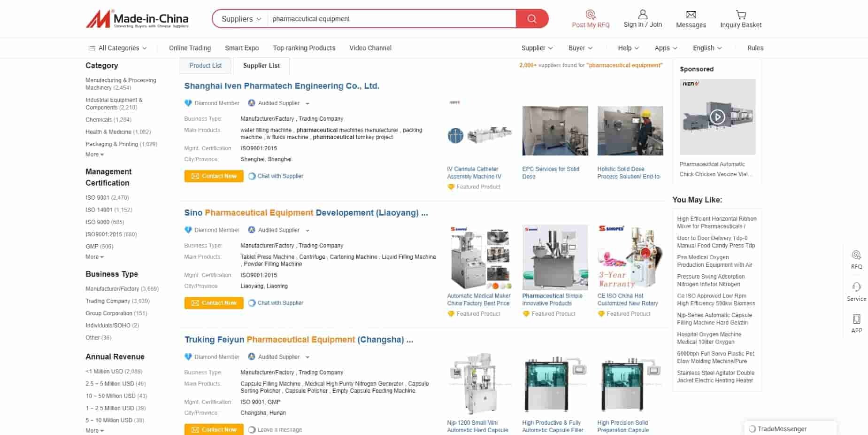The height and width of the screenshot is (435, 868).
Task: Open TradeMessenger chat widget
Action: click(790, 428)
